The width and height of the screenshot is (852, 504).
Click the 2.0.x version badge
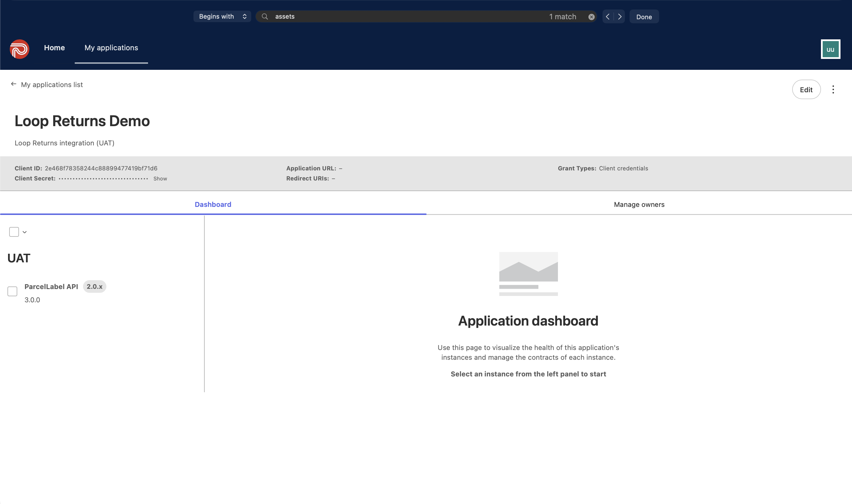95,287
